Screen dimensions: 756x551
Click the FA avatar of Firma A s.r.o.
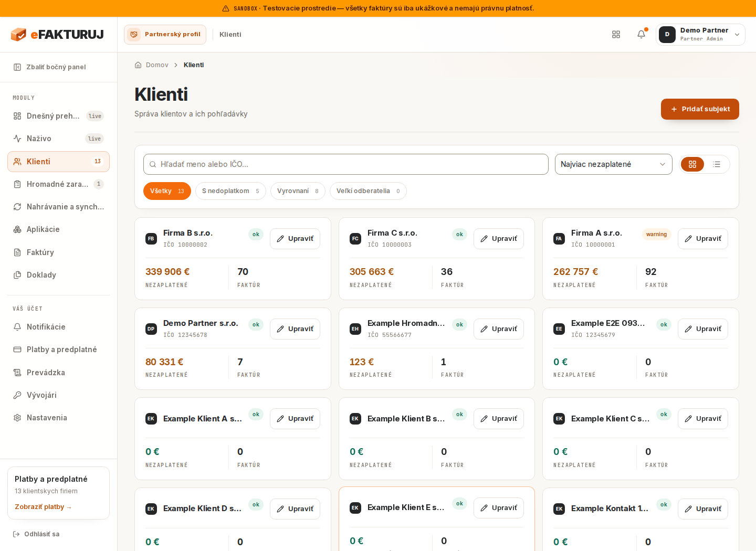click(559, 239)
